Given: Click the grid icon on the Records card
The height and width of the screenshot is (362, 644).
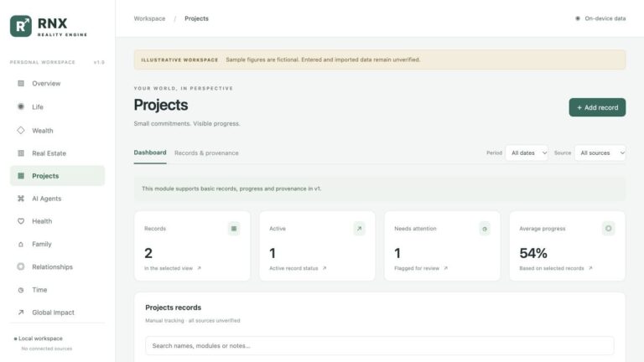Looking at the screenshot, I should pos(234,229).
